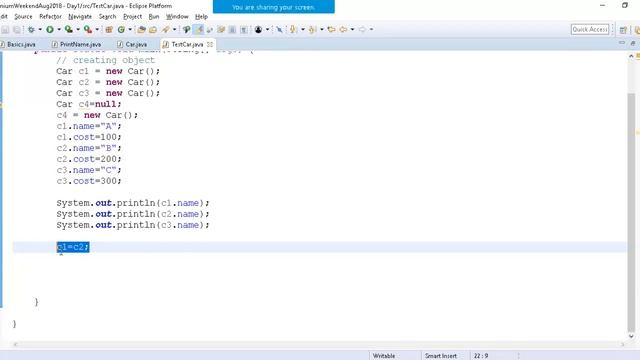Click the New Java Package icon
Screen dimensions: 640x360
coord(109,29)
